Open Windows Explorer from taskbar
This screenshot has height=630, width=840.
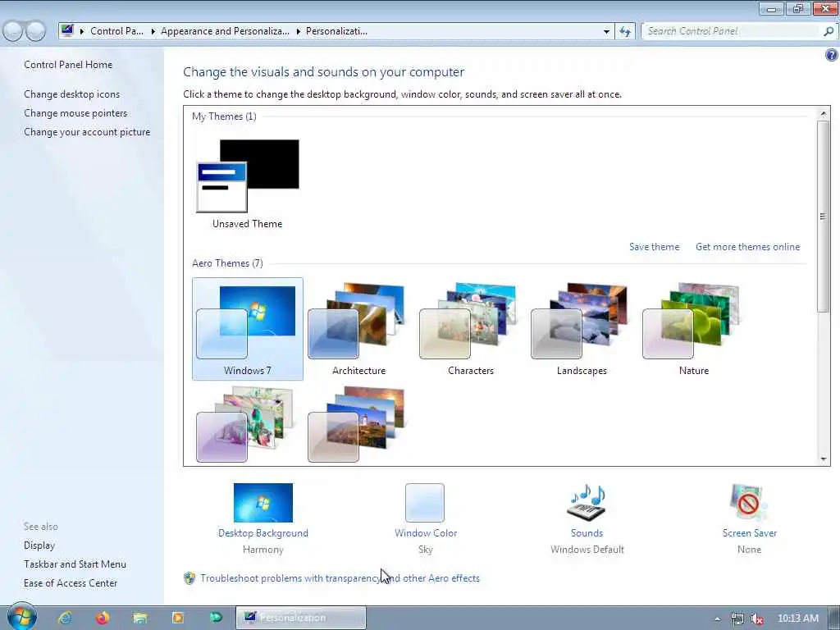coord(140,618)
